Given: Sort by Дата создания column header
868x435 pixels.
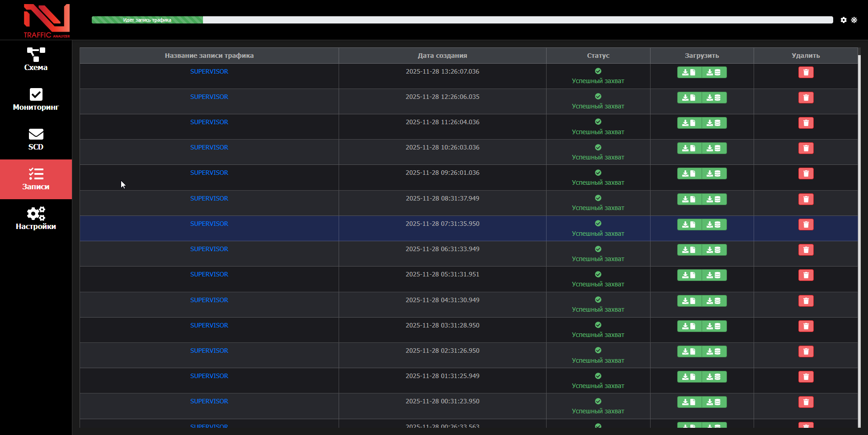Looking at the screenshot, I should coord(442,56).
